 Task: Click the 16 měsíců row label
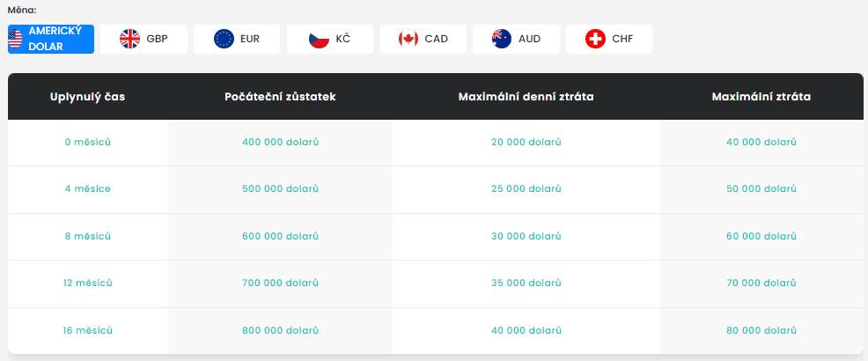tap(88, 330)
